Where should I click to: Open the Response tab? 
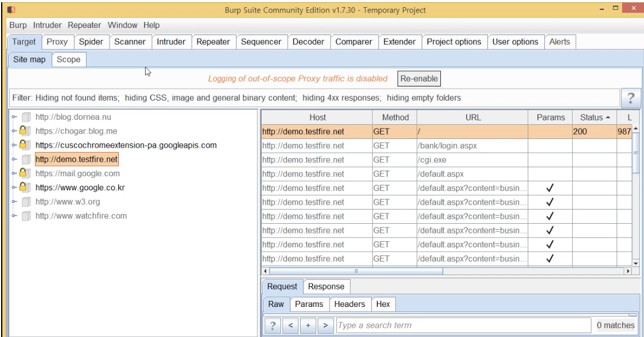click(x=326, y=287)
